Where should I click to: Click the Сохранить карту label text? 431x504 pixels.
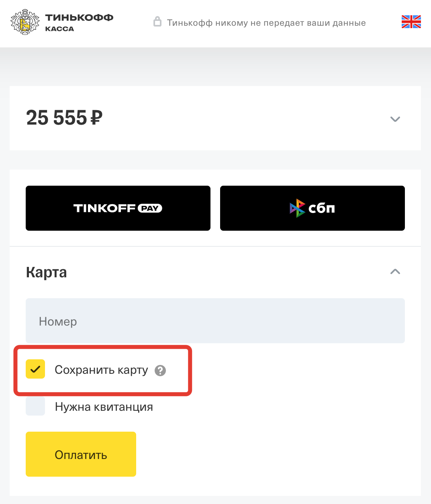coord(101,370)
